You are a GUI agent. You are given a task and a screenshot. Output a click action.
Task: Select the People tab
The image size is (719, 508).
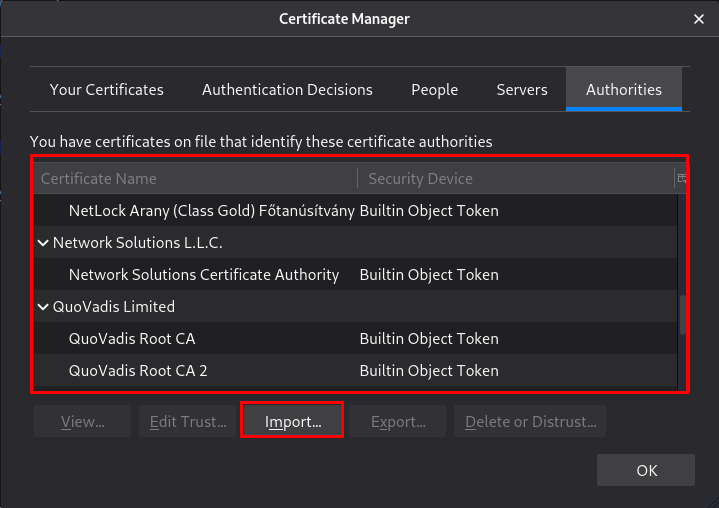[x=434, y=89]
